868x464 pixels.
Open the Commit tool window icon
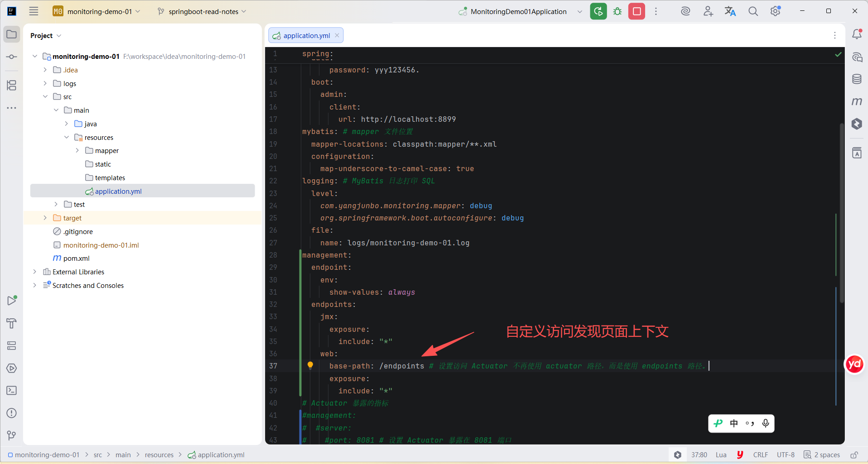12,57
